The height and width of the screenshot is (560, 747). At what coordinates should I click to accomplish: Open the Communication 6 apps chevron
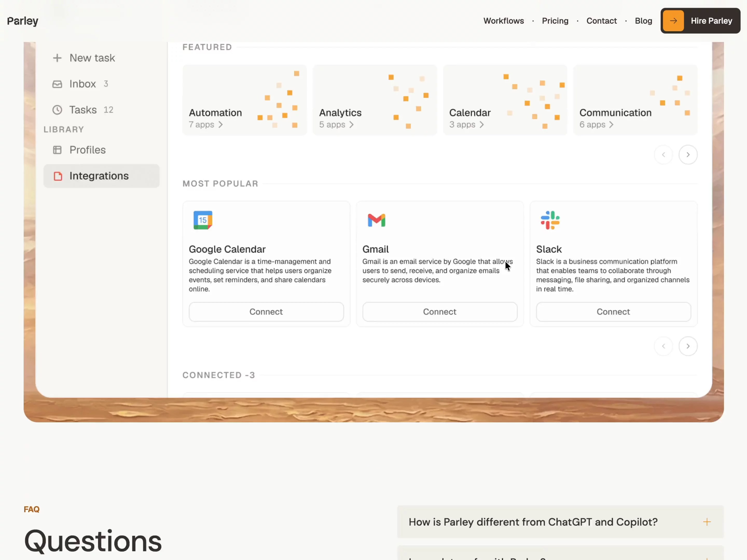(611, 124)
